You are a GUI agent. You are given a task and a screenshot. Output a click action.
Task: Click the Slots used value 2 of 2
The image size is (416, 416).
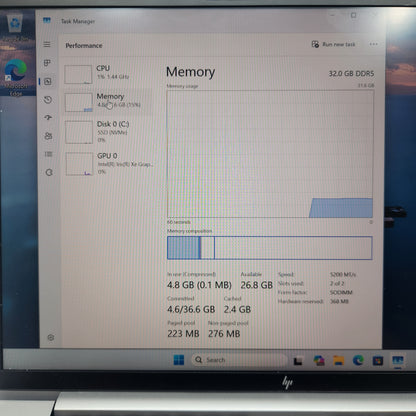pyautogui.click(x=337, y=283)
